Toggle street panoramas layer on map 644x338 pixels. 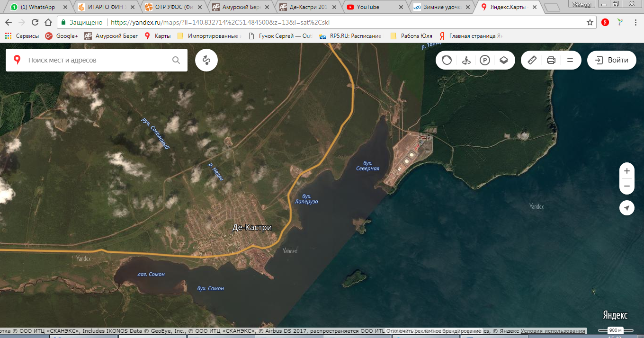(466, 60)
